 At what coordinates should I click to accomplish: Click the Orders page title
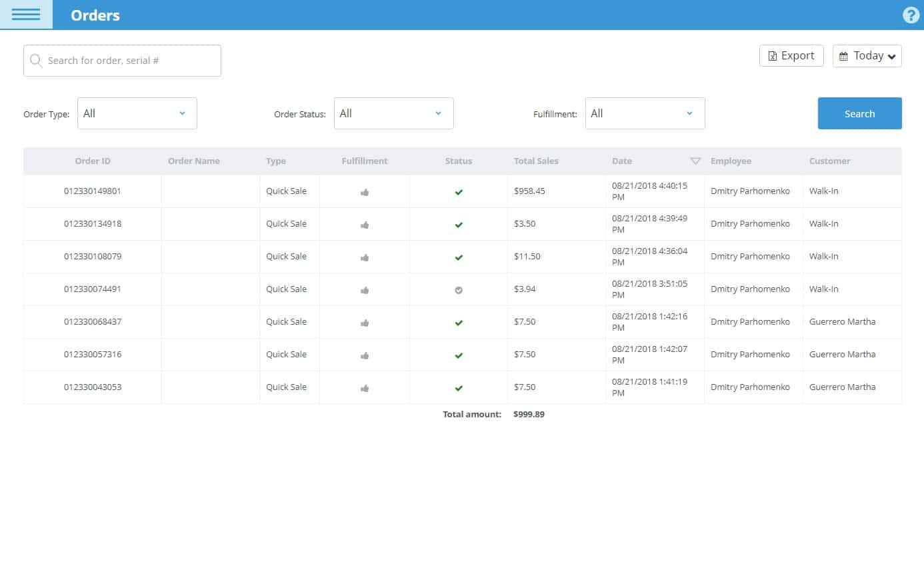95,15
